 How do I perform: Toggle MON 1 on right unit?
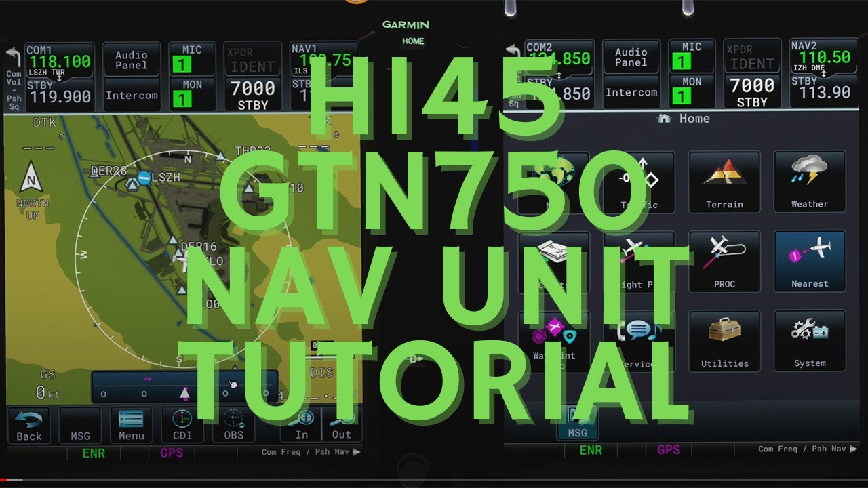[x=692, y=91]
